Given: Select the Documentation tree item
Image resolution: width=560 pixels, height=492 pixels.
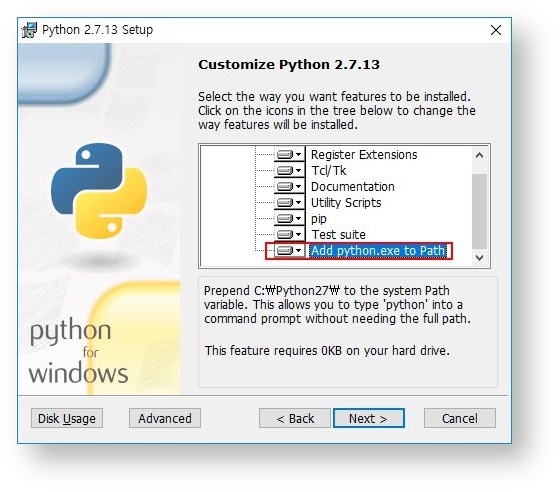Looking at the screenshot, I should tap(353, 187).
